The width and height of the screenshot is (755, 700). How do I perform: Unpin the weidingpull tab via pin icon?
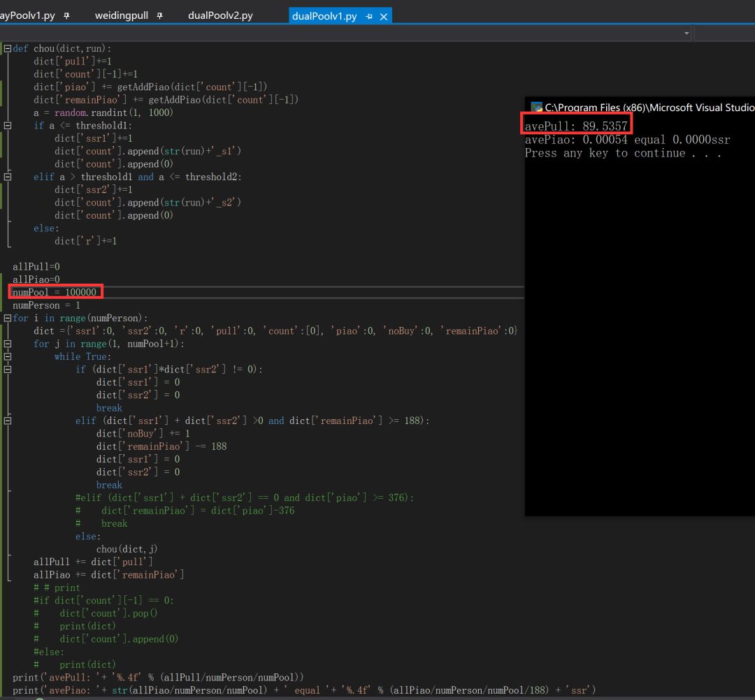click(160, 16)
